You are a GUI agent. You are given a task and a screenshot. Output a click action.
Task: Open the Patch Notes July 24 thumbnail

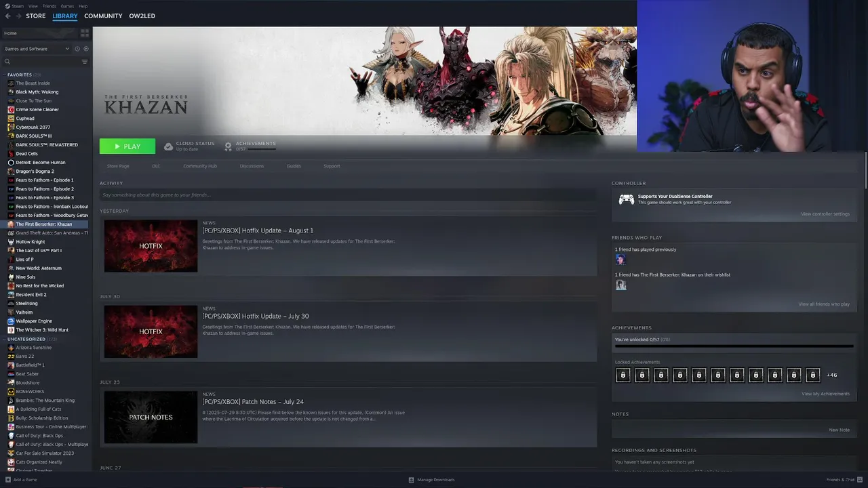coord(151,418)
